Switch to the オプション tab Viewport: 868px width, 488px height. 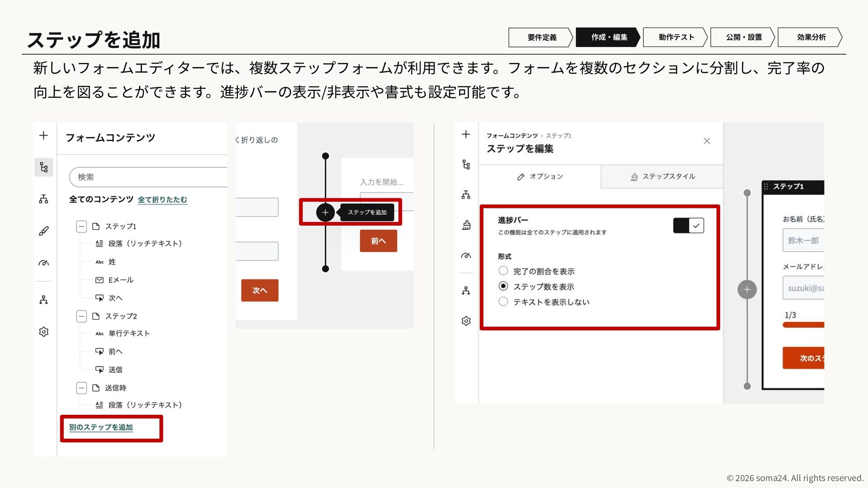pyautogui.click(x=540, y=177)
